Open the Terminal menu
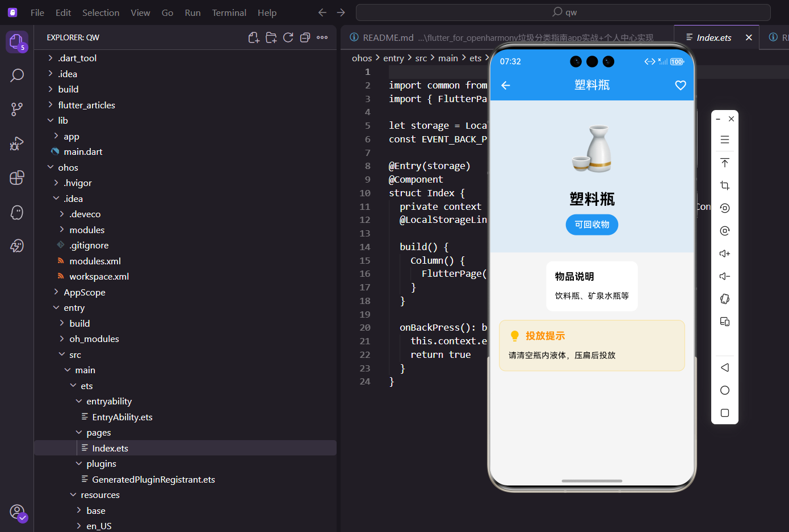This screenshot has height=532, width=789. 229,12
